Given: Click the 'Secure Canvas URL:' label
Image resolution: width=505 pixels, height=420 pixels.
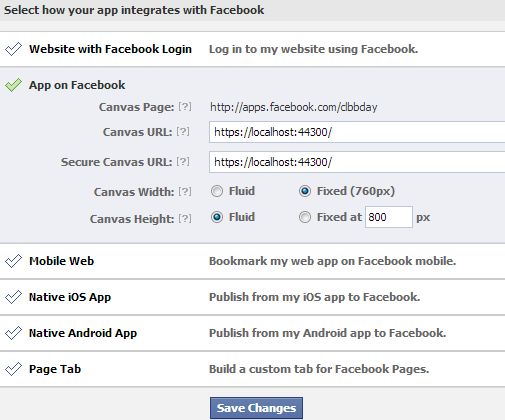Looking at the screenshot, I should click(117, 162).
